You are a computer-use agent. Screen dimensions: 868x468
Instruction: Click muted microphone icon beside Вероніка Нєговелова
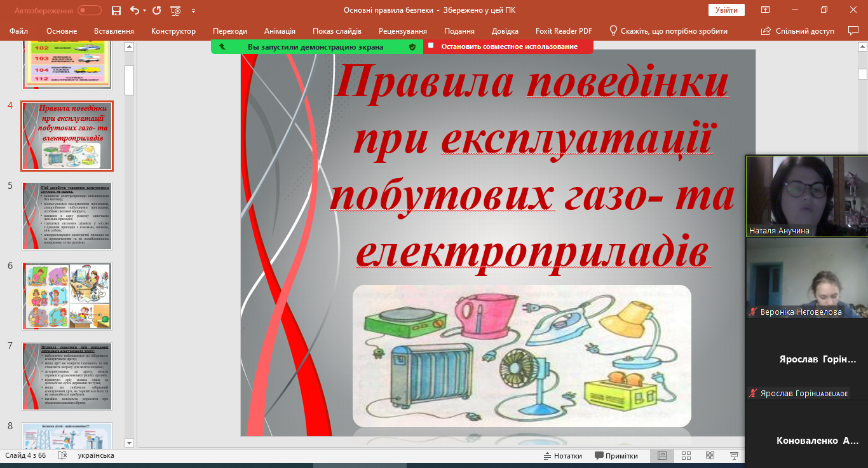point(753,312)
